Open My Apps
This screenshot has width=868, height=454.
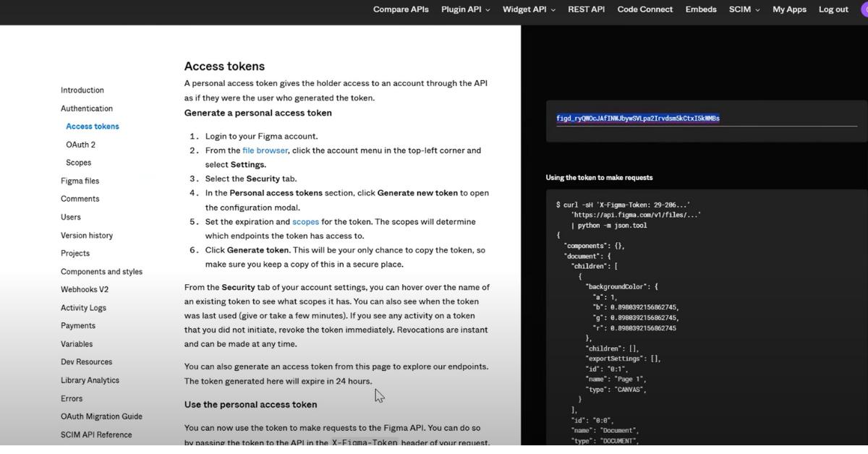tap(789, 9)
